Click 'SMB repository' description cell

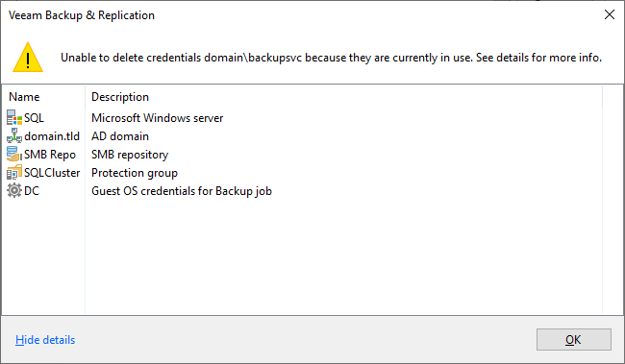point(130,155)
